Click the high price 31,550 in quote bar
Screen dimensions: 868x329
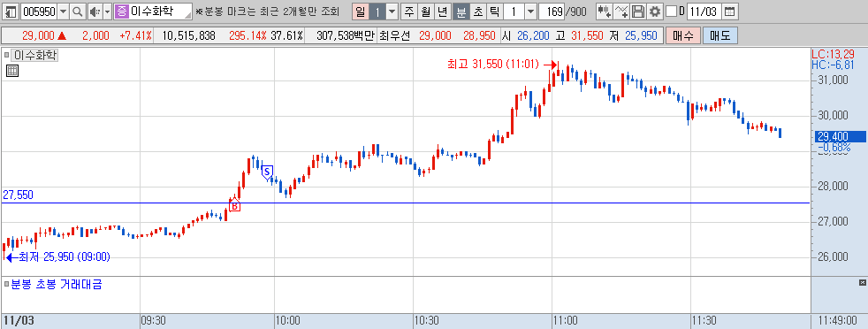click(x=587, y=36)
